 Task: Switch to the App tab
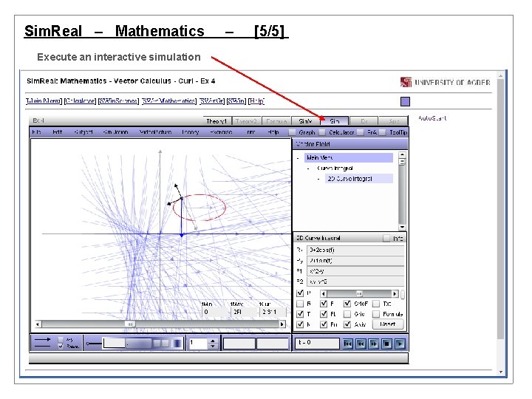394,121
